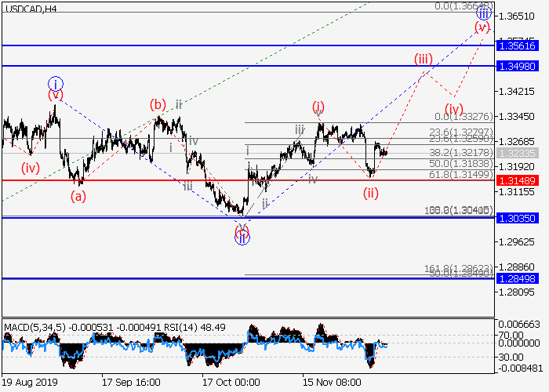Select the blue 1.35616 price tag
The width and height of the screenshot is (549, 392).
[x=516, y=46]
